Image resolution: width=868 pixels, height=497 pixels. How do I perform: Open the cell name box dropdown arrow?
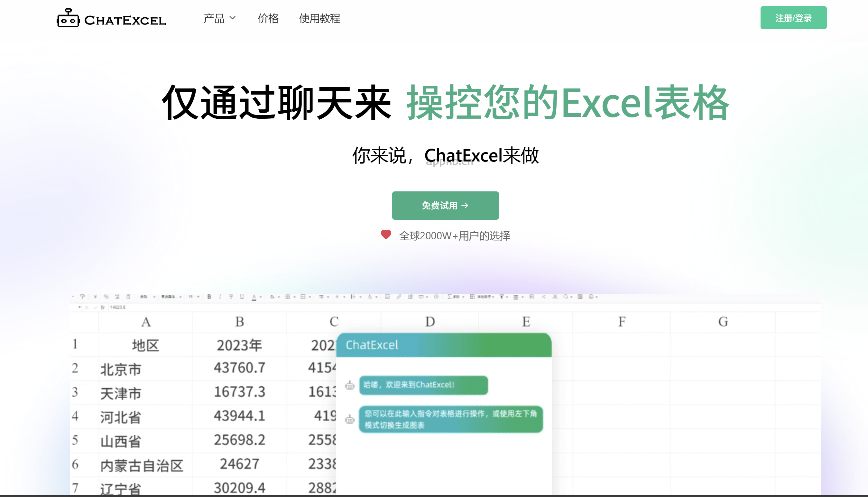(x=79, y=307)
